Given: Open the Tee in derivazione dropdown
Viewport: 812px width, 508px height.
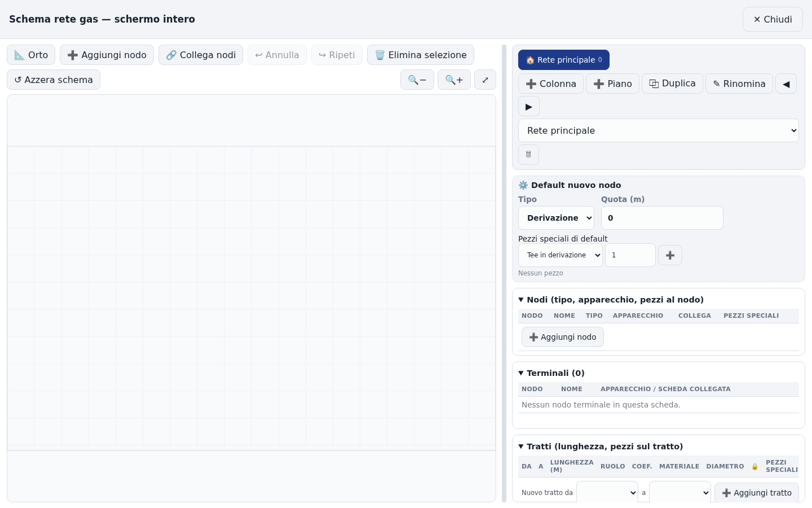Looking at the screenshot, I should pyautogui.click(x=561, y=255).
